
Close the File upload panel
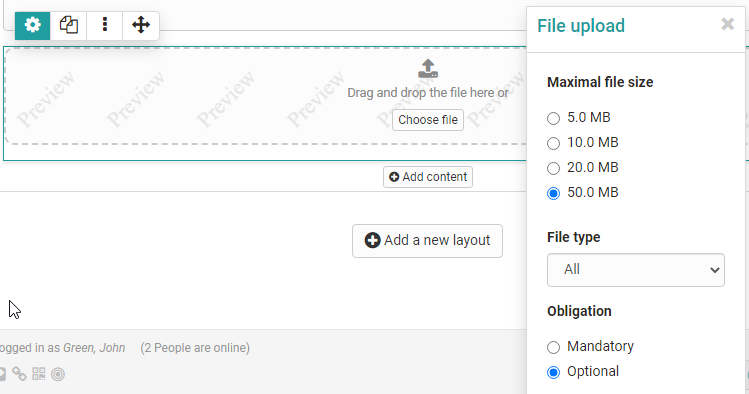point(728,24)
